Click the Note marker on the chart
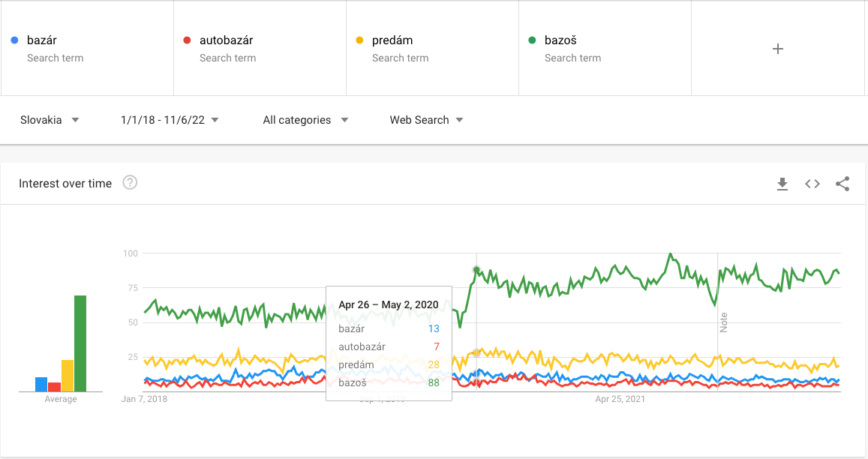 (x=723, y=322)
